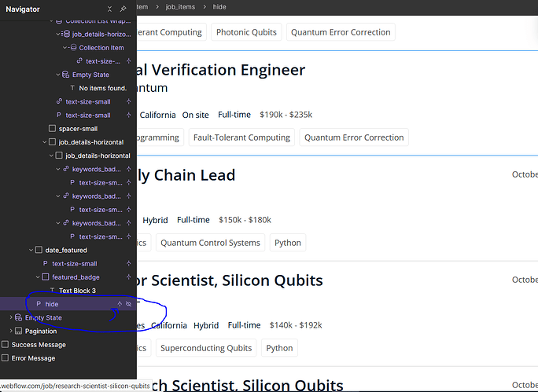Collapse the nested job_details-horizontal div
This screenshot has height=392, width=538.
(x=51, y=156)
